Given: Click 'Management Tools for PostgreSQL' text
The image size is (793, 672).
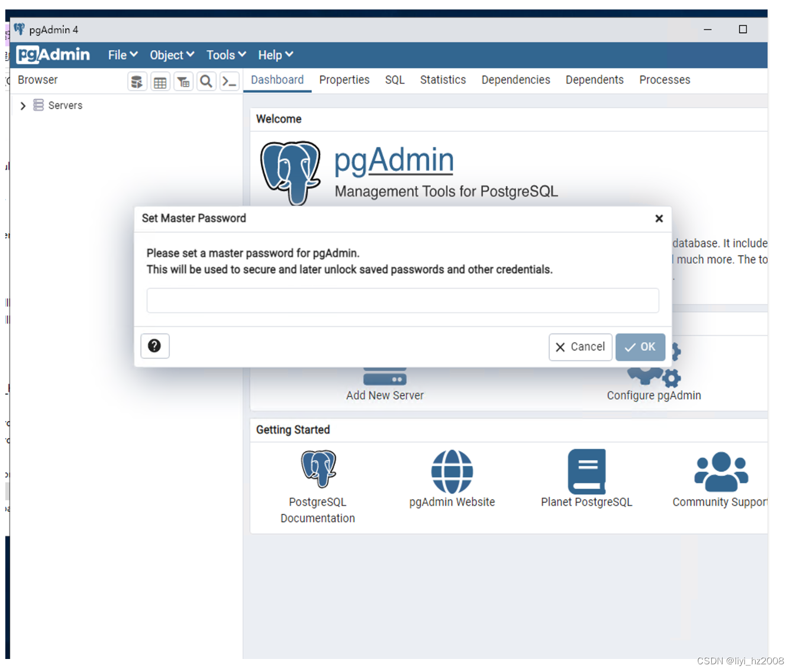Looking at the screenshot, I should [x=446, y=192].
